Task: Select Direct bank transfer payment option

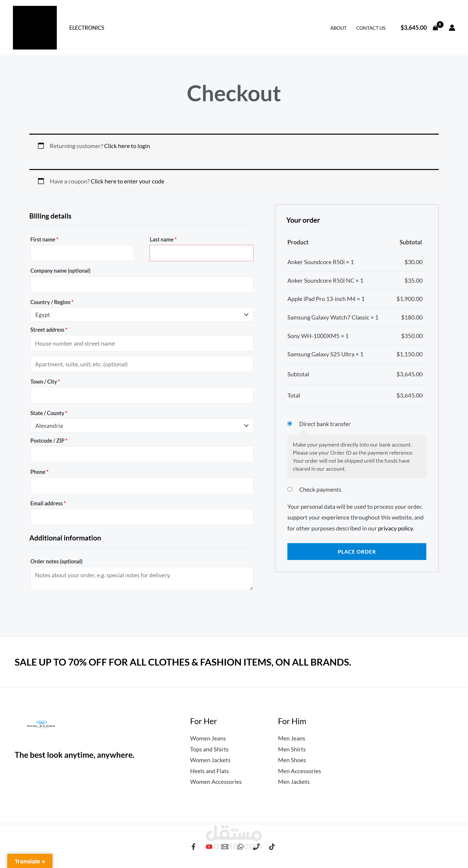Action: pyautogui.click(x=290, y=424)
